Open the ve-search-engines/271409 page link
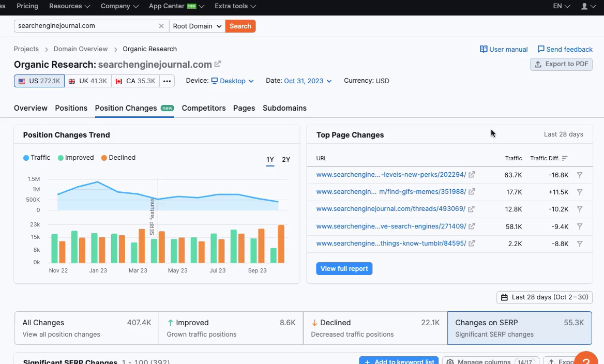The image size is (604, 364). tap(391, 226)
